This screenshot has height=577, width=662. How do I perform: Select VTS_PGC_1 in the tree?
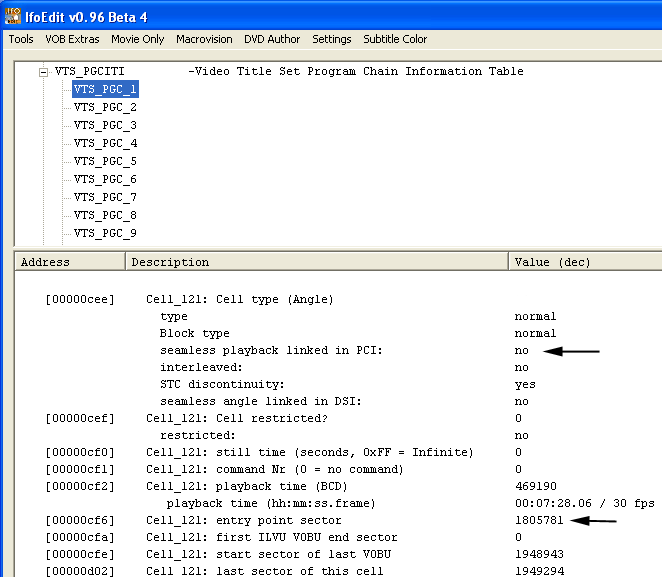point(105,90)
